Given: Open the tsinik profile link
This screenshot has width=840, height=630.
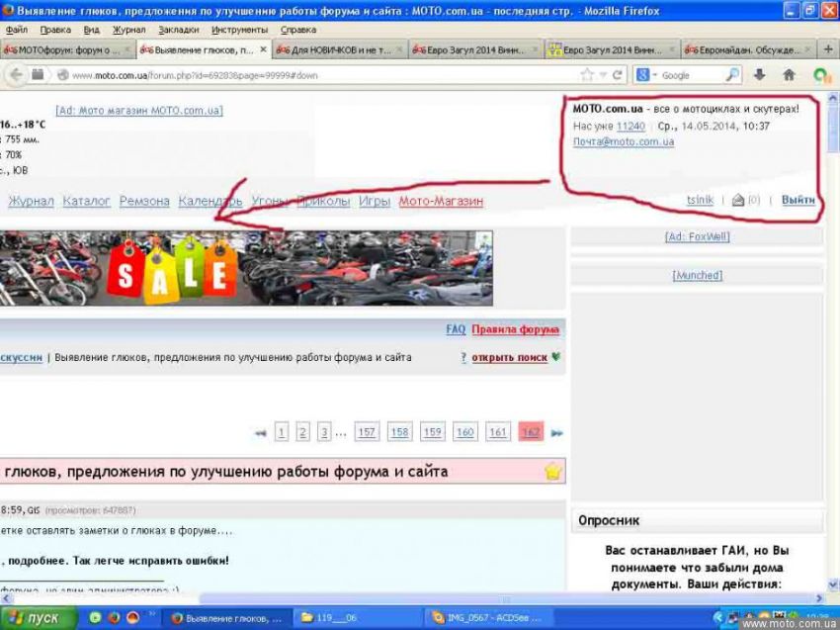Looking at the screenshot, I should (x=701, y=200).
